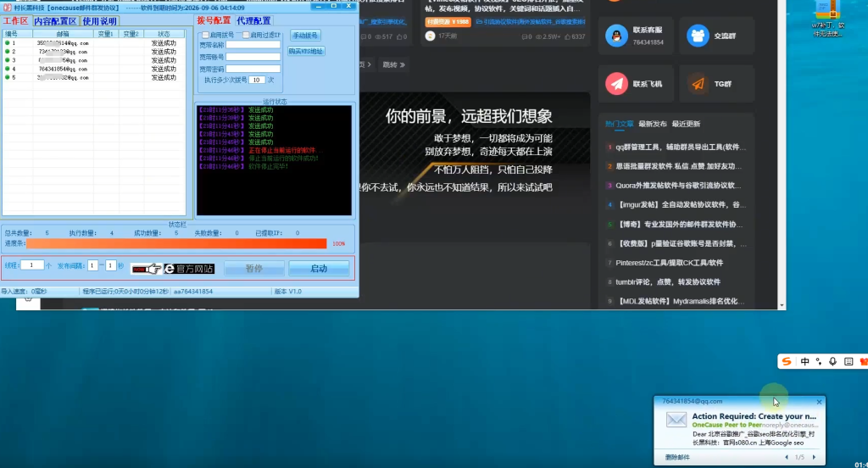The height and width of the screenshot is (468, 868).
Task: Click the browser page scrollbar down arrow
Action: tap(782, 305)
